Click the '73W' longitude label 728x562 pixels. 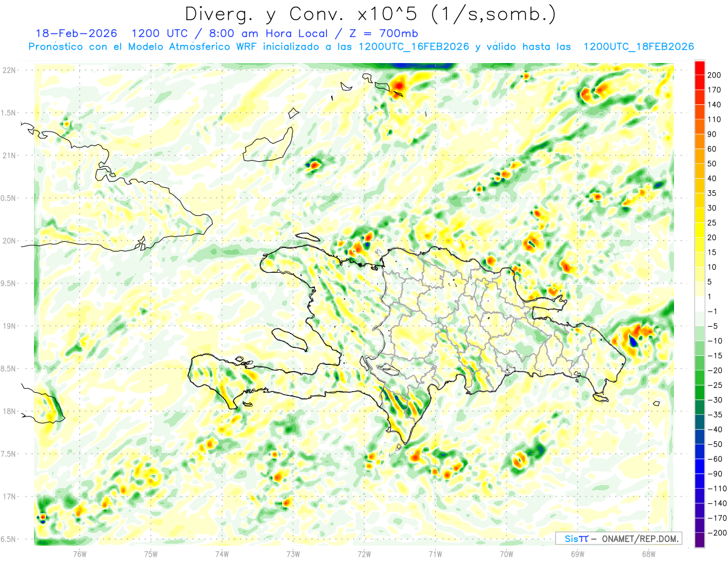pyautogui.click(x=293, y=554)
